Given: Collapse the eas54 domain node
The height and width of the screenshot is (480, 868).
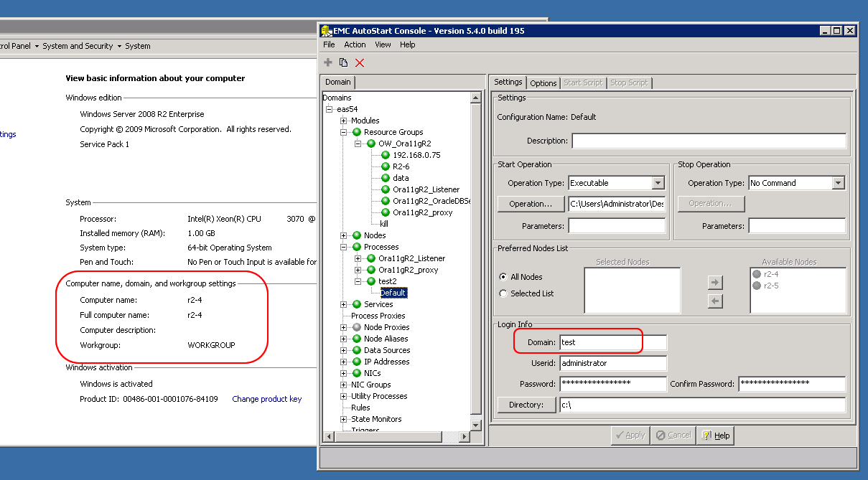Looking at the screenshot, I should [329, 109].
